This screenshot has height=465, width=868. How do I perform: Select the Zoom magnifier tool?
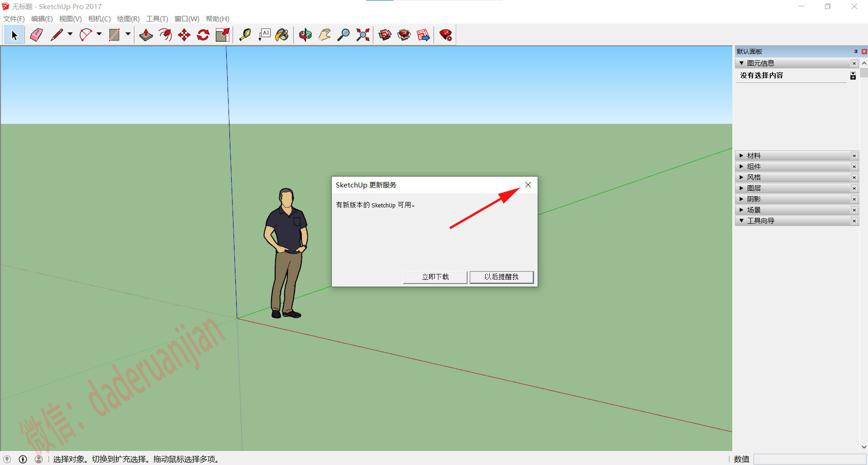coord(343,35)
